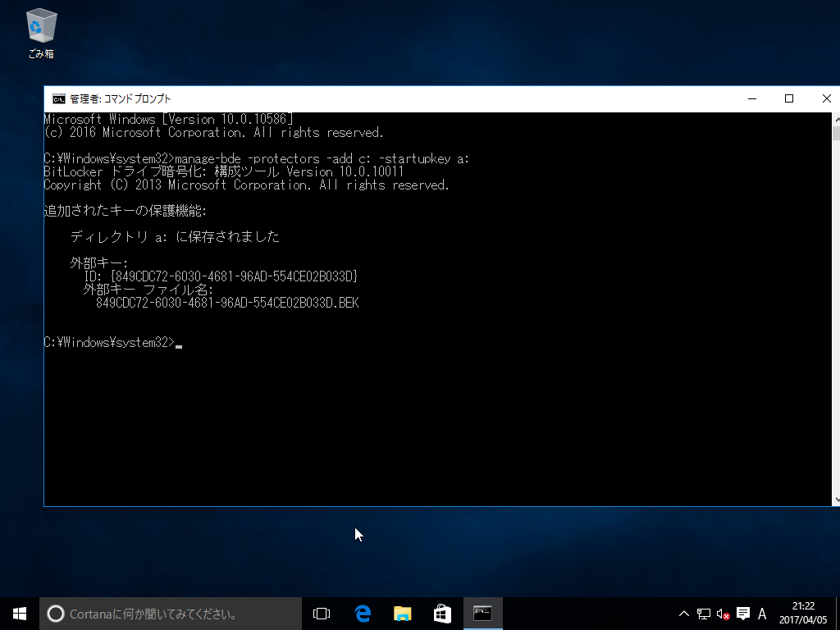840x630 pixels.
Task: Click the 管理者: コマンド プロンプト window title
Action: point(121,99)
